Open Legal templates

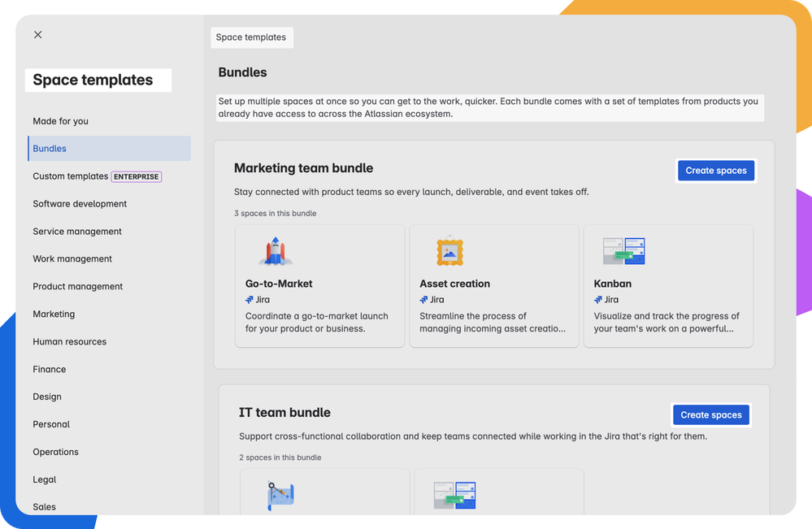(x=45, y=479)
